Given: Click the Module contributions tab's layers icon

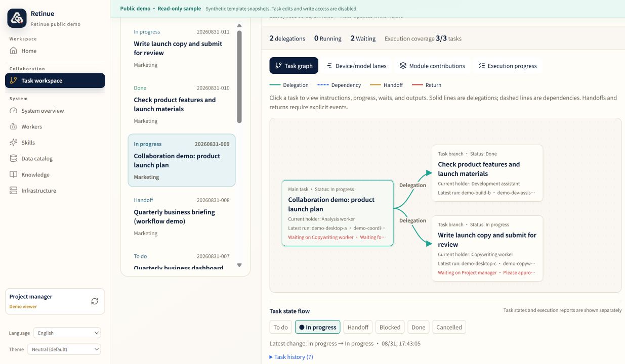Looking at the screenshot, I should click(x=403, y=66).
